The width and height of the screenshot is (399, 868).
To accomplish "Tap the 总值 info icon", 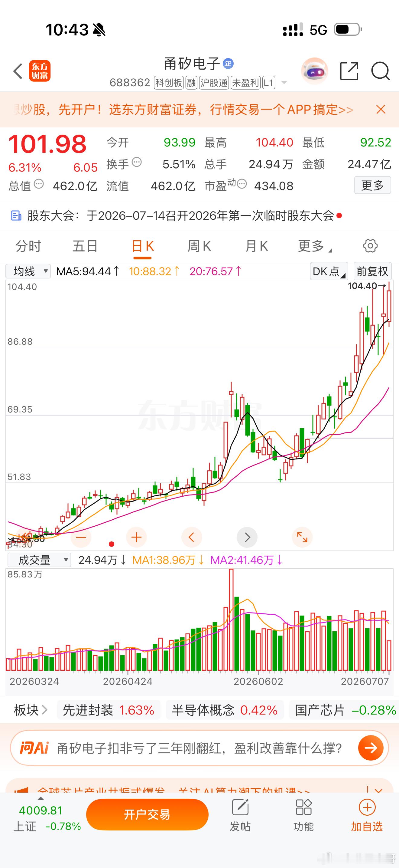I will pos(39,184).
